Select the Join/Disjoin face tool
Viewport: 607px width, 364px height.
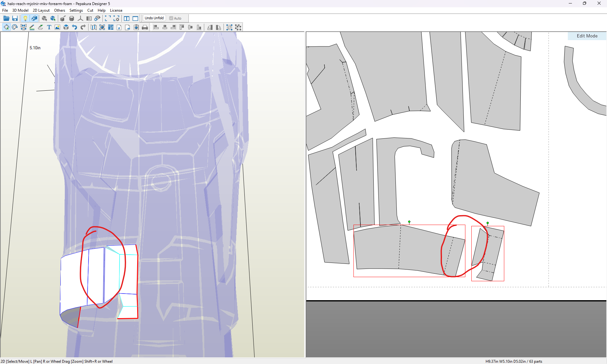pos(23,27)
